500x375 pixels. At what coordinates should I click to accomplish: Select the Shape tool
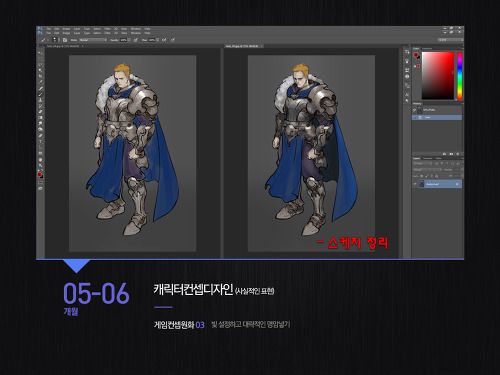[41, 153]
